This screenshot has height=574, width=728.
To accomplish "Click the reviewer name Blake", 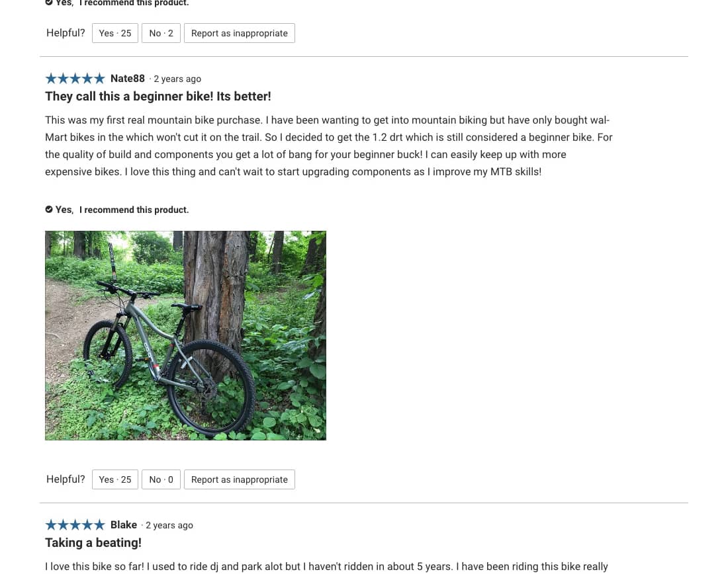I will tap(124, 525).
